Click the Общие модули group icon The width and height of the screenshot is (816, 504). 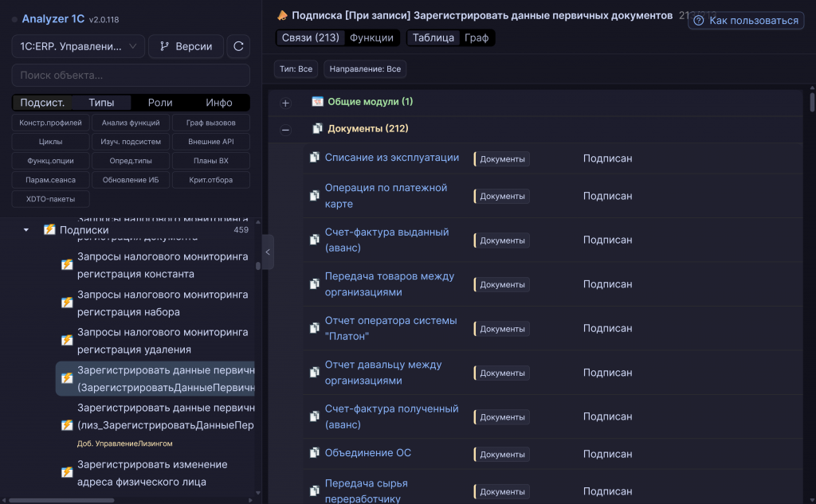pos(317,101)
